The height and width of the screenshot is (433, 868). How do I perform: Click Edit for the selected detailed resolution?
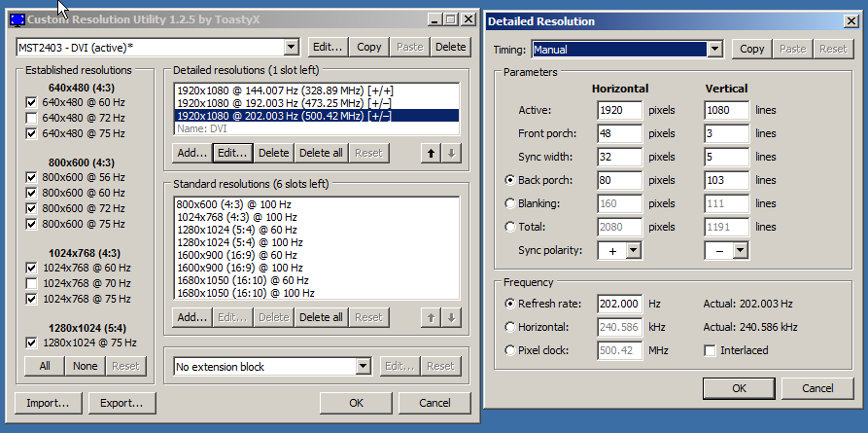click(x=232, y=153)
